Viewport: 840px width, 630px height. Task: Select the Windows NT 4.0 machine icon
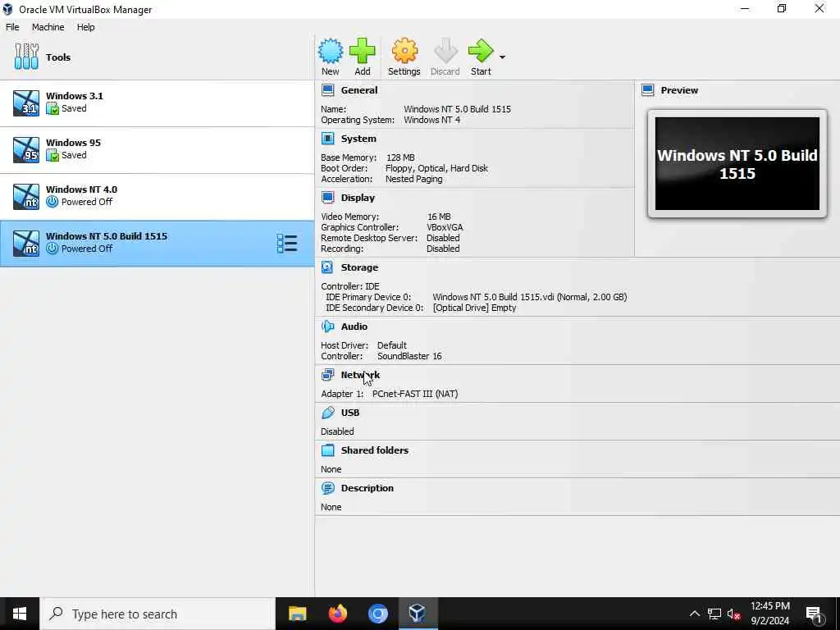tap(26, 197)
